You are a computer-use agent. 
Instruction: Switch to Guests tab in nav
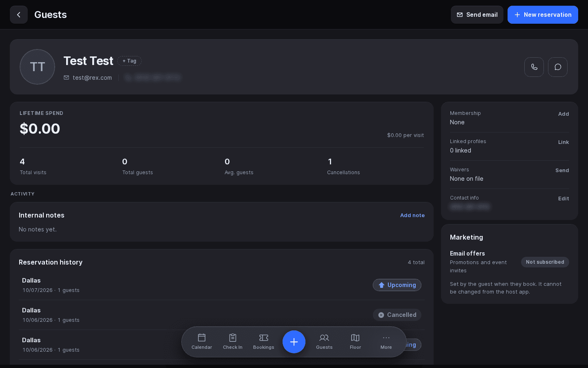click(324, 342)
